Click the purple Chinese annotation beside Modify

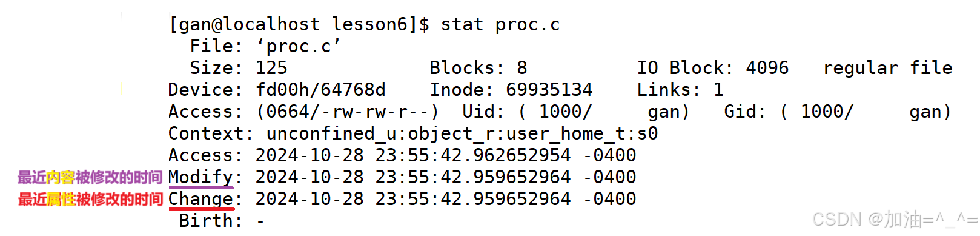(x=90, y=177)
